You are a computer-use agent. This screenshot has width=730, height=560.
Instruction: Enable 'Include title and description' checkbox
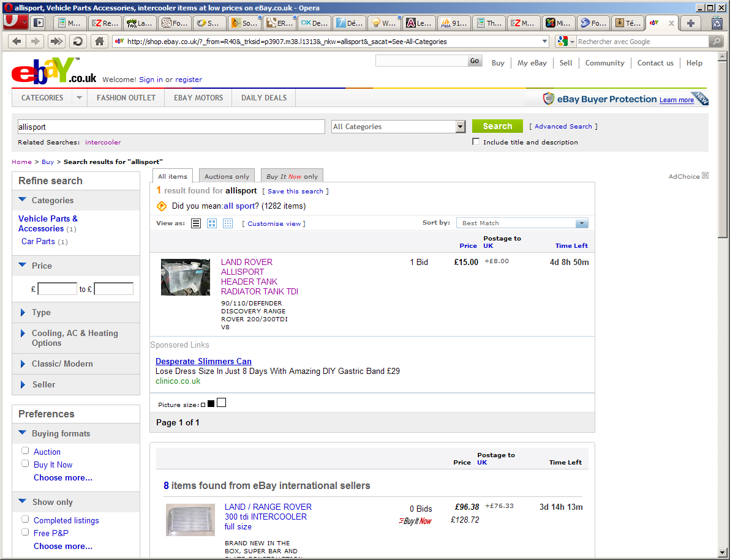point(476,142)
